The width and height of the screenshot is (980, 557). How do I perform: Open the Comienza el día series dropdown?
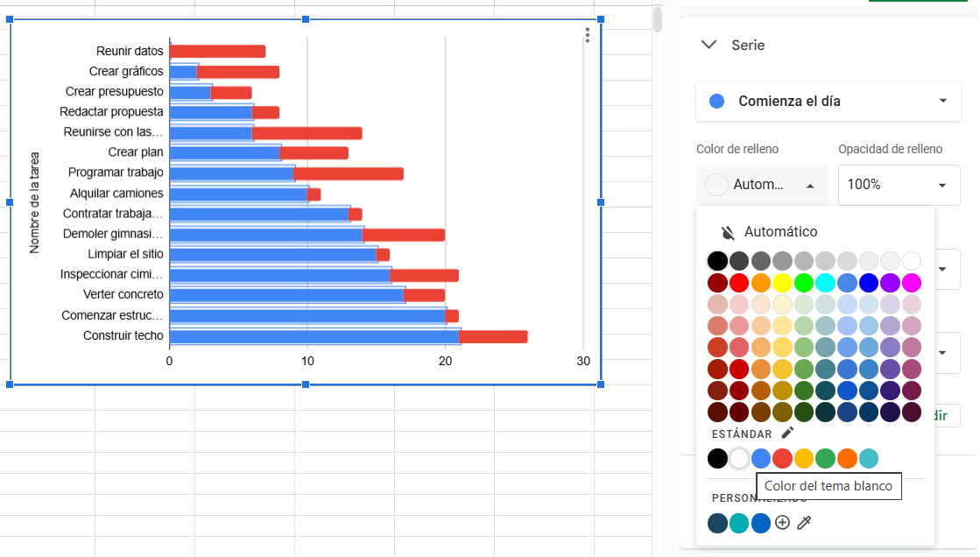click(x=828, y=101)
